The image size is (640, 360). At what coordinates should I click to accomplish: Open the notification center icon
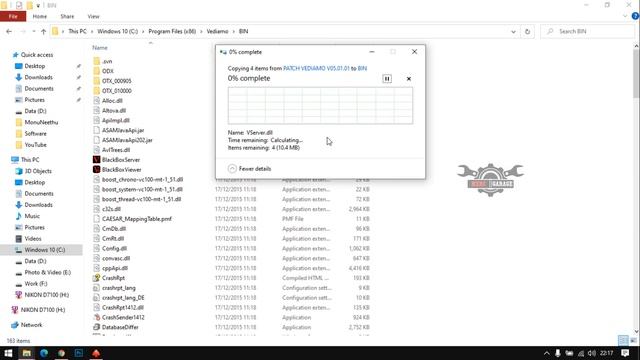(625, 353)
